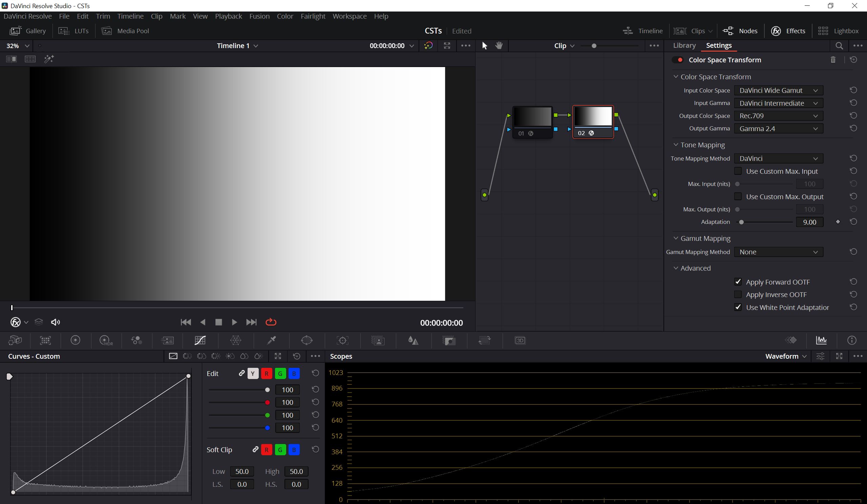Open the Magic Mask palette
The width and height of the screenshot is (867, 504).
378,340
